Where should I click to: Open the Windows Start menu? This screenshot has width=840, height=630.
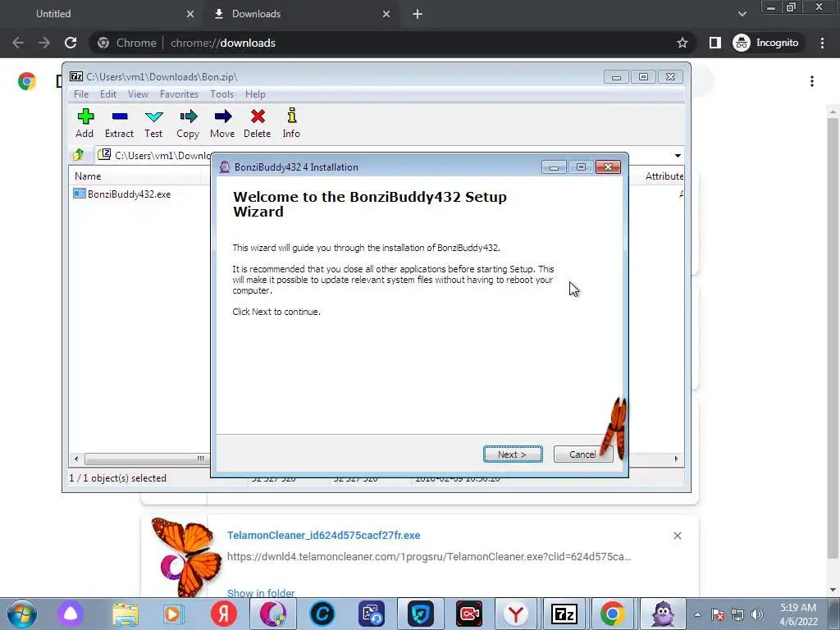point(22,614)
